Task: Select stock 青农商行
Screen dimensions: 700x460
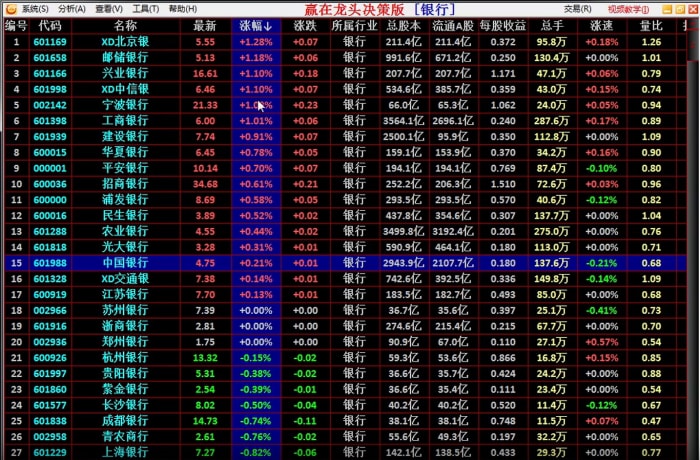Action: click(125, 437)
